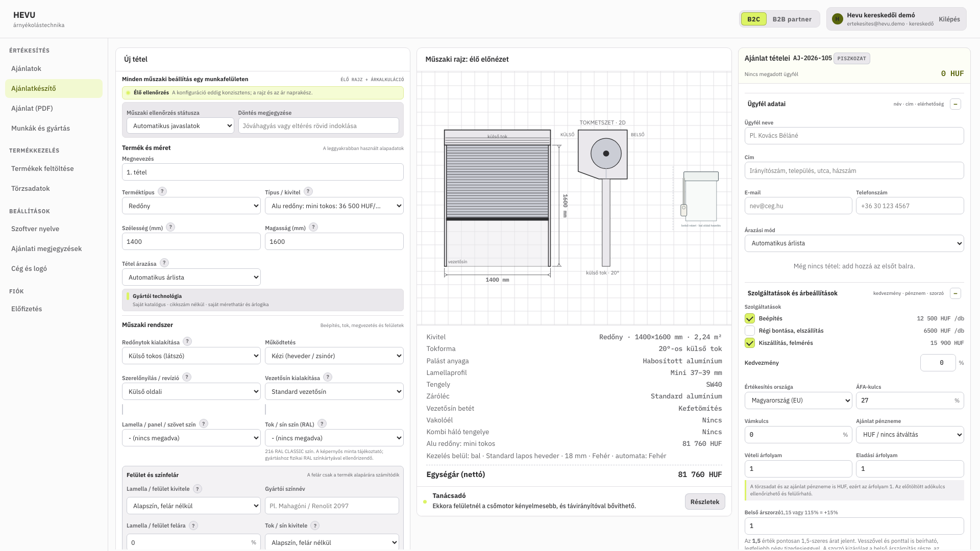Click the user avatar icon in header
The height and width of the screenshot is (551, 980).
[x=837, y=19]
